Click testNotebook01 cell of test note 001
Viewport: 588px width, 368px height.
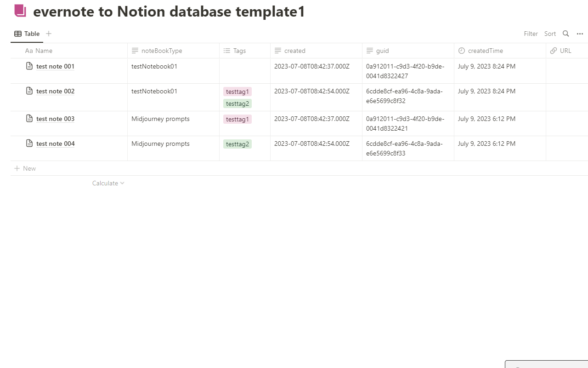click(174, 71)
